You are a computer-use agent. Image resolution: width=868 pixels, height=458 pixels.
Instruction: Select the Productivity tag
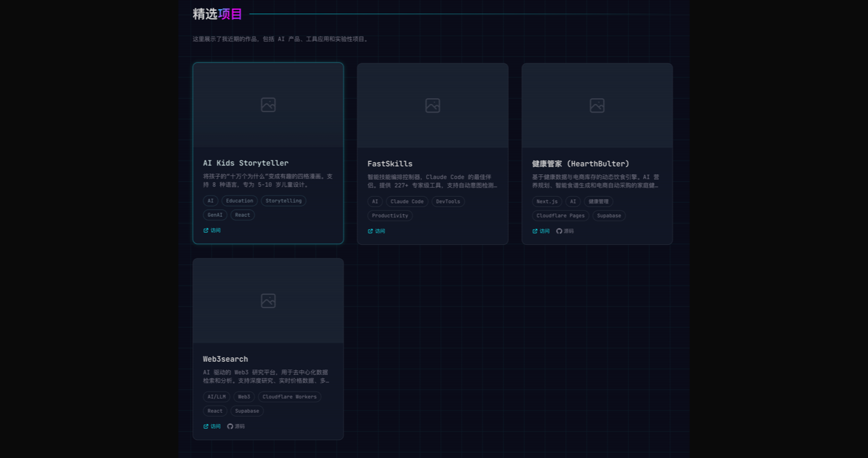click(x=390, y=216)
